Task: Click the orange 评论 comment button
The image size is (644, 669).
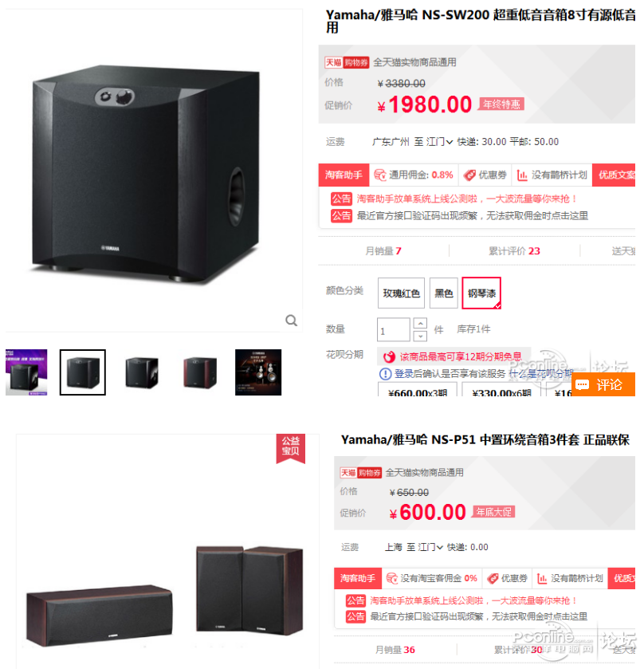Action: coord(603,384)
